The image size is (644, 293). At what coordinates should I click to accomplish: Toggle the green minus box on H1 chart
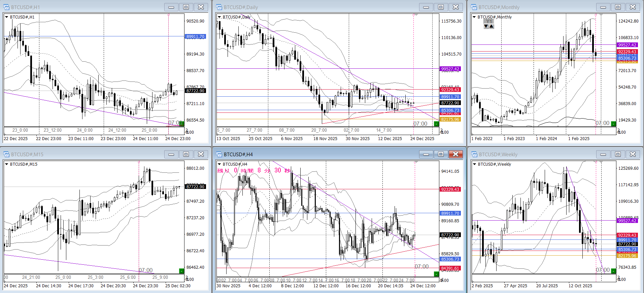[181, 124]
